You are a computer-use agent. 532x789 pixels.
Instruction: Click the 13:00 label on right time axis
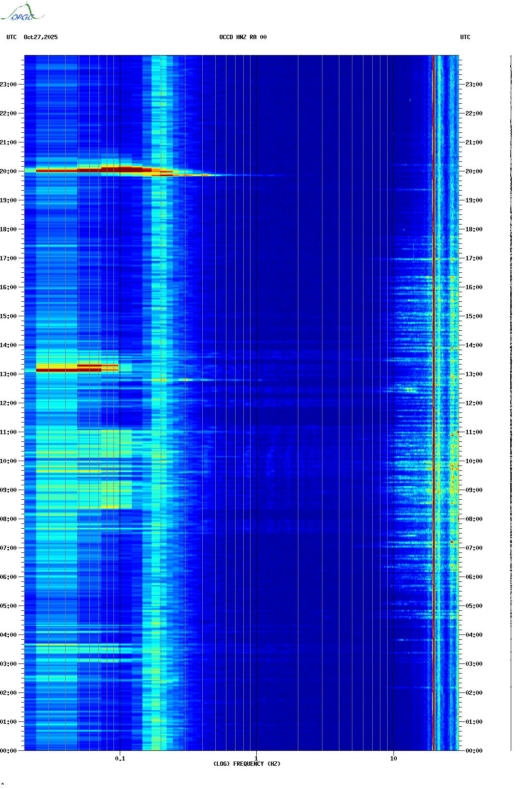tap(474, 374)
